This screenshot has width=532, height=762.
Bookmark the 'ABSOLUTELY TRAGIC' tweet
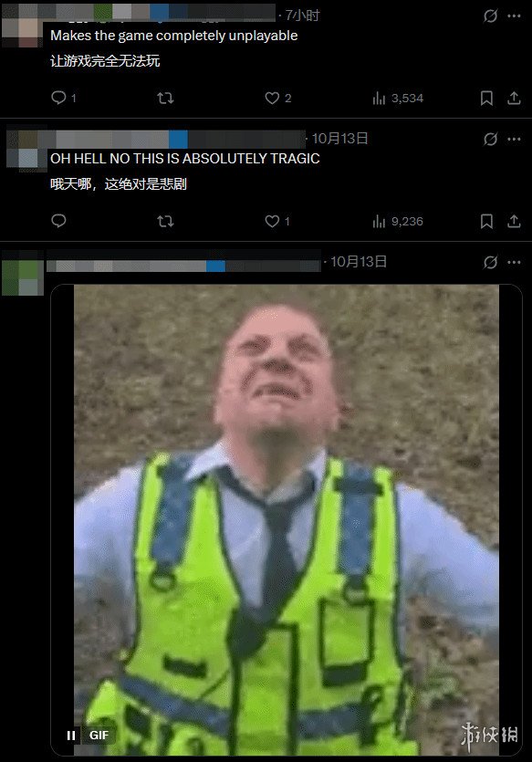pyautogui.click(x=486, y=222)
